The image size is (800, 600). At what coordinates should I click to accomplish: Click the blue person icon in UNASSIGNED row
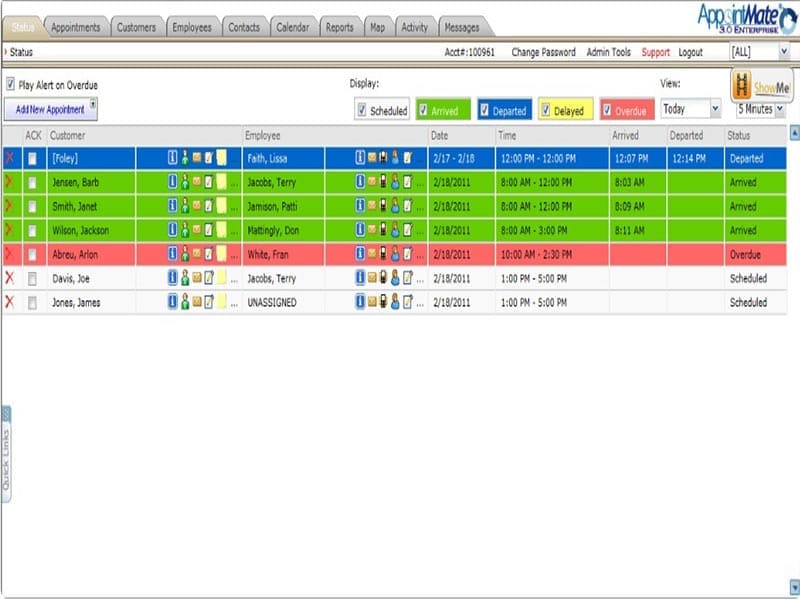click(395, 302)
